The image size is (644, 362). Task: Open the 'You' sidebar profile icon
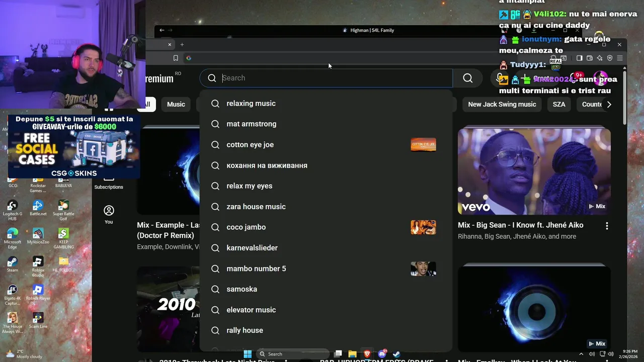109,214
